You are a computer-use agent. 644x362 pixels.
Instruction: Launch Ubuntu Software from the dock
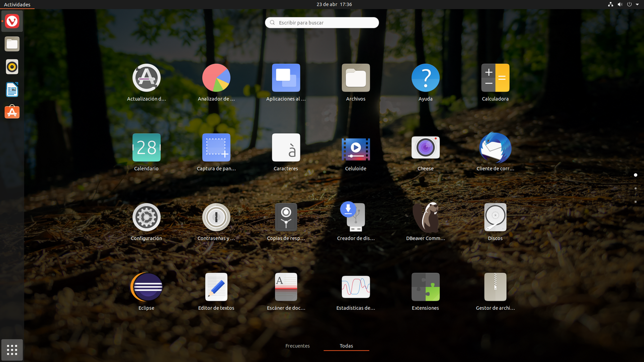[12, 112]
